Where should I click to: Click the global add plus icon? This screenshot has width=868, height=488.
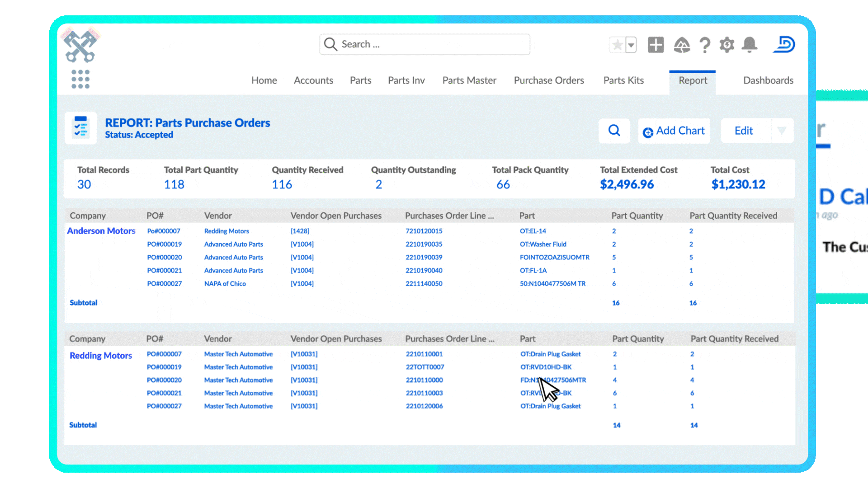pyautogui.click(x=656, y=45)
